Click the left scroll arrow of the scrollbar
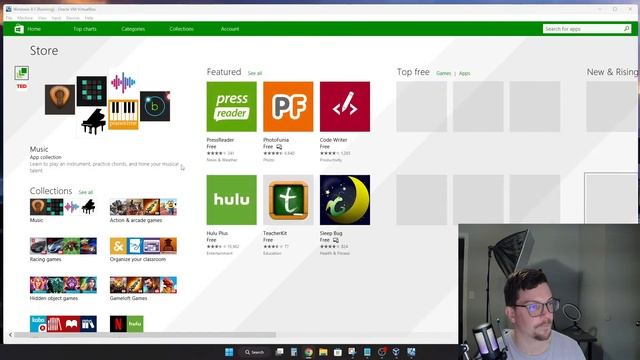The image size is (640, 360). [x=10, y=335]
